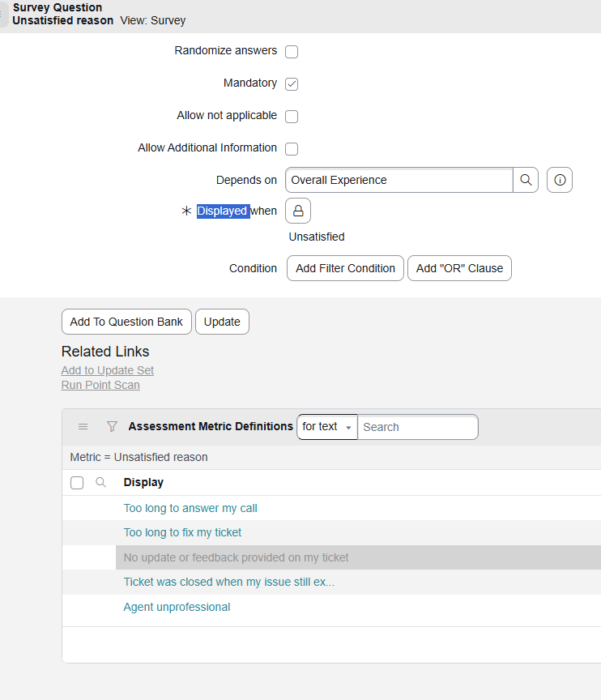This screenshot has height=700, width=601.
Task: Open 'Too long to answer my call' record
Action: (190, 507)
